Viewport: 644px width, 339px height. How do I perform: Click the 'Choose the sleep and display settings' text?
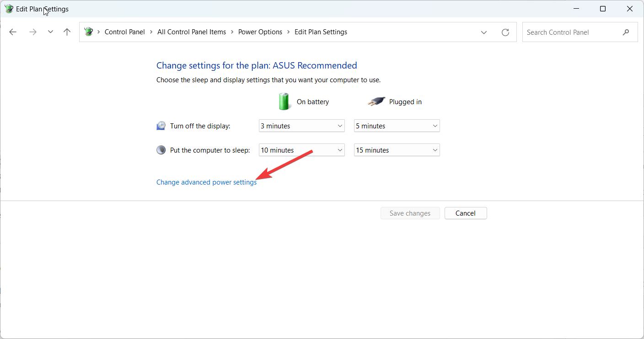click(268, 80)
